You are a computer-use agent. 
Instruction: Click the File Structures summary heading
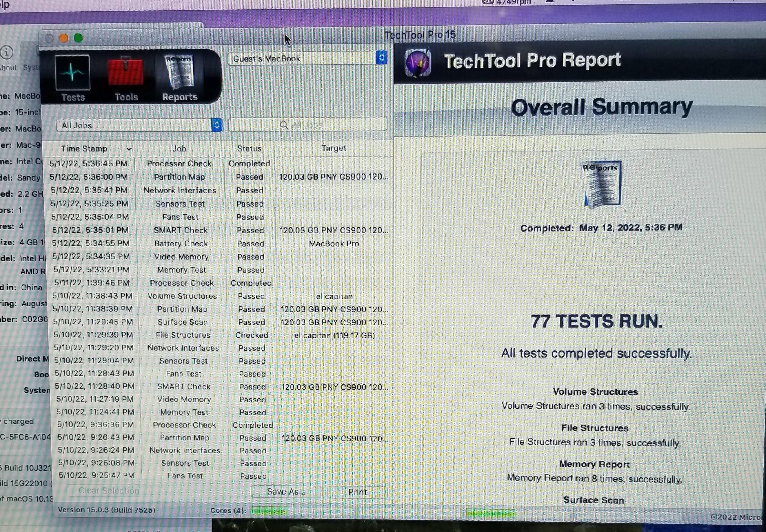(x=595, y=428)
